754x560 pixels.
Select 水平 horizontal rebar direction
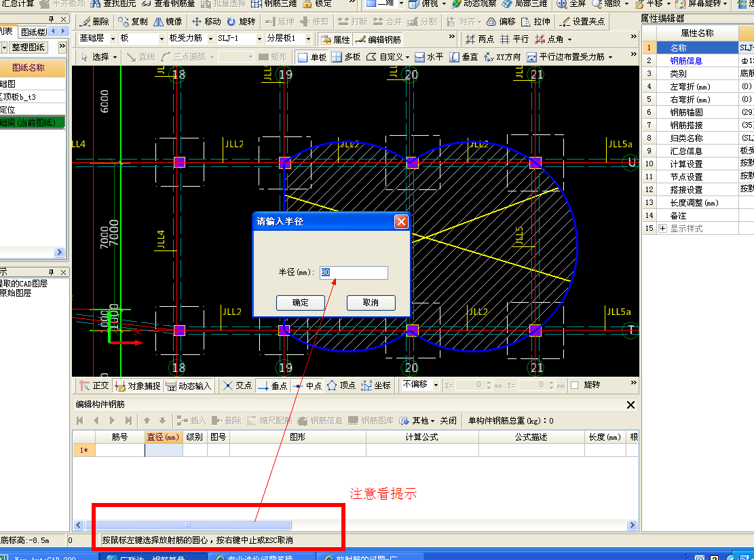pos(430,57)
